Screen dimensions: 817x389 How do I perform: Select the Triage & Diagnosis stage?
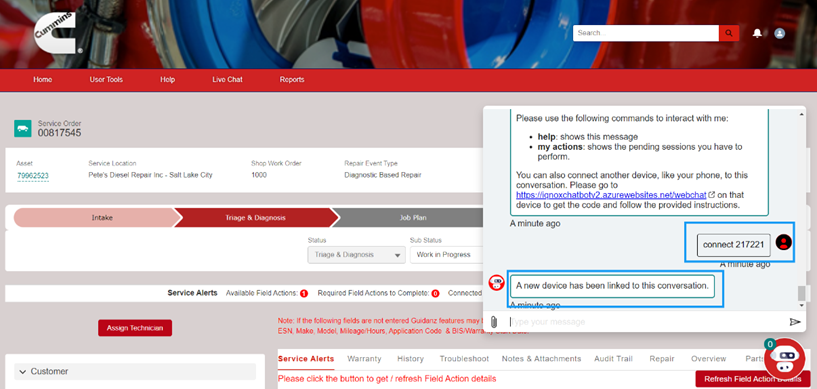[x=255, y=218]
